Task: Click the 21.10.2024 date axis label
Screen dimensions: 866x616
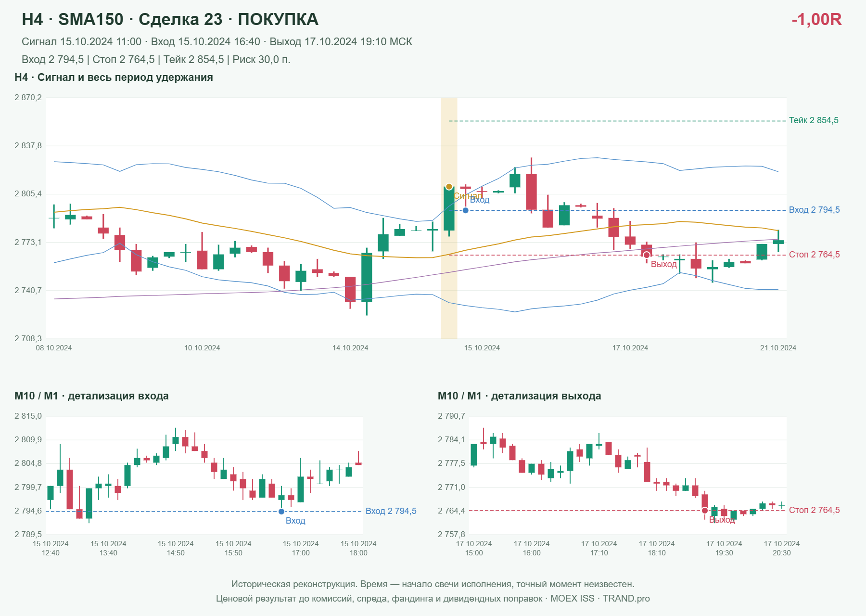Action: click(778, 348)
